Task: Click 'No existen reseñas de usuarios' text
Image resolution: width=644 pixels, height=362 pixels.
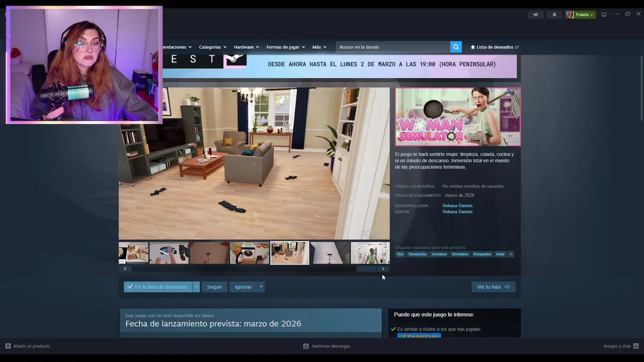Action: (473, 187)
